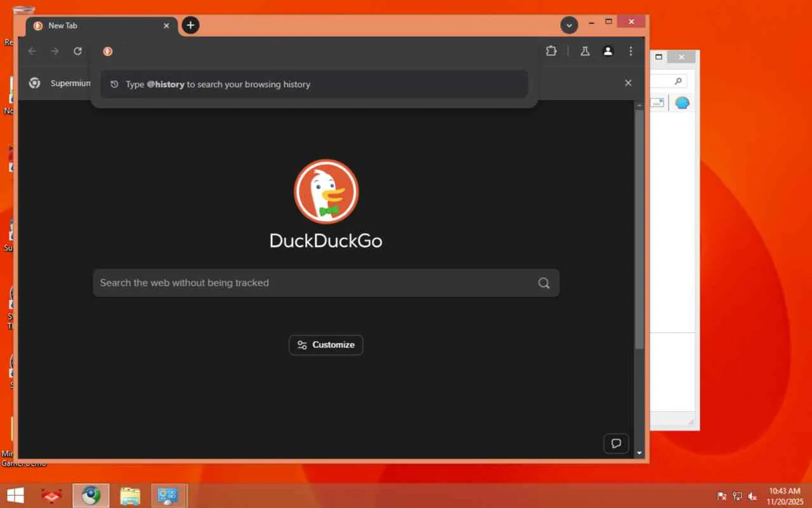Focus the DuckDuckGo search box
Image resolution: width=812 pixels, height=508 pixels.
326,283
